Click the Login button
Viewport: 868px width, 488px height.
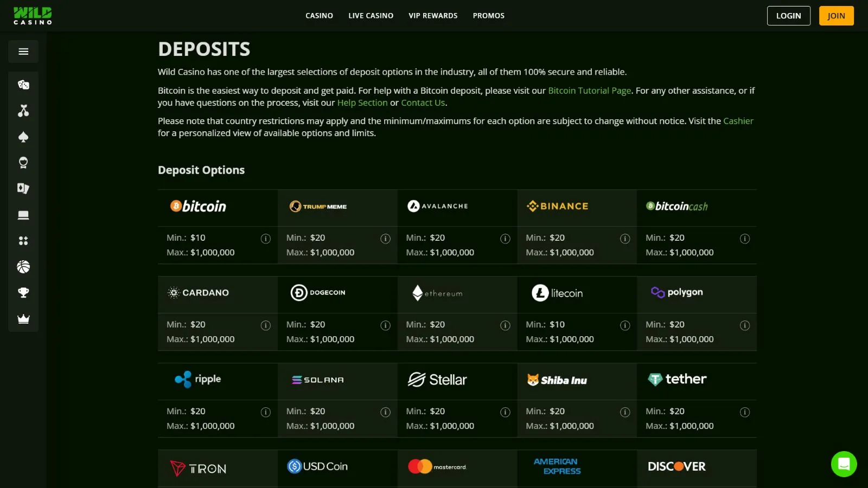click(x=788, y=16)
